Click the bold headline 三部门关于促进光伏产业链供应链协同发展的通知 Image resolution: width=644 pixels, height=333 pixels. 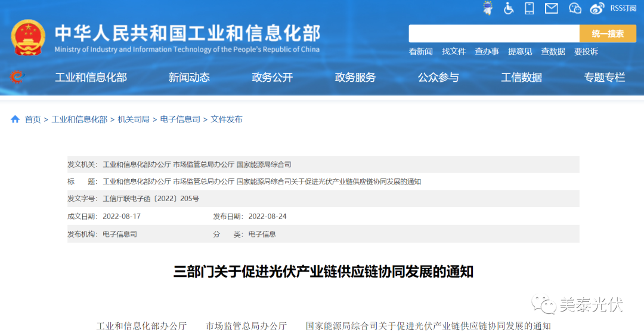click(x=323, y=272)
